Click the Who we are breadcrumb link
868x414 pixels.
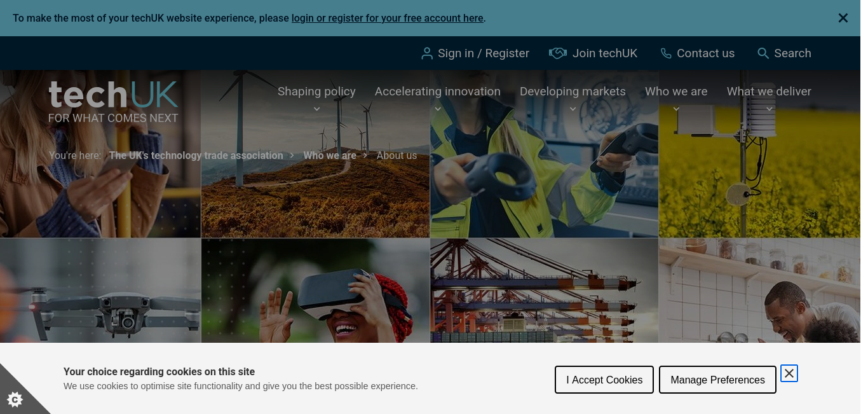[330, 155]
